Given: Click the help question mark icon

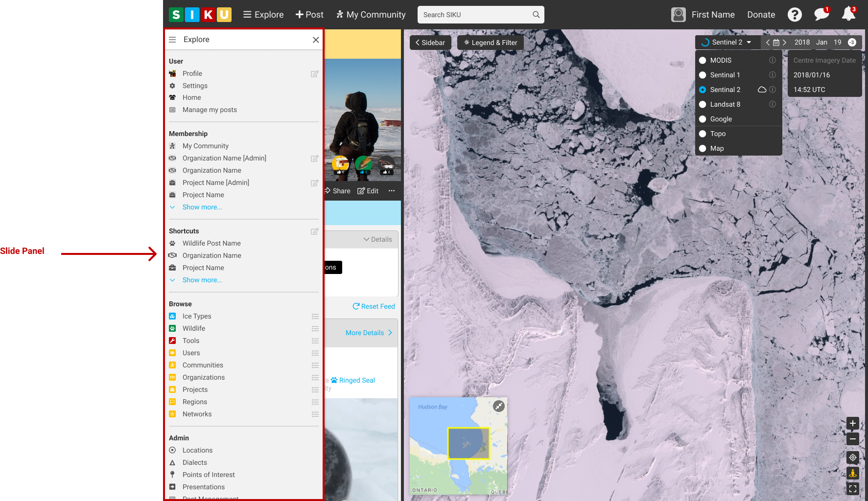Looking at the screenshot, I should point(794,15).
